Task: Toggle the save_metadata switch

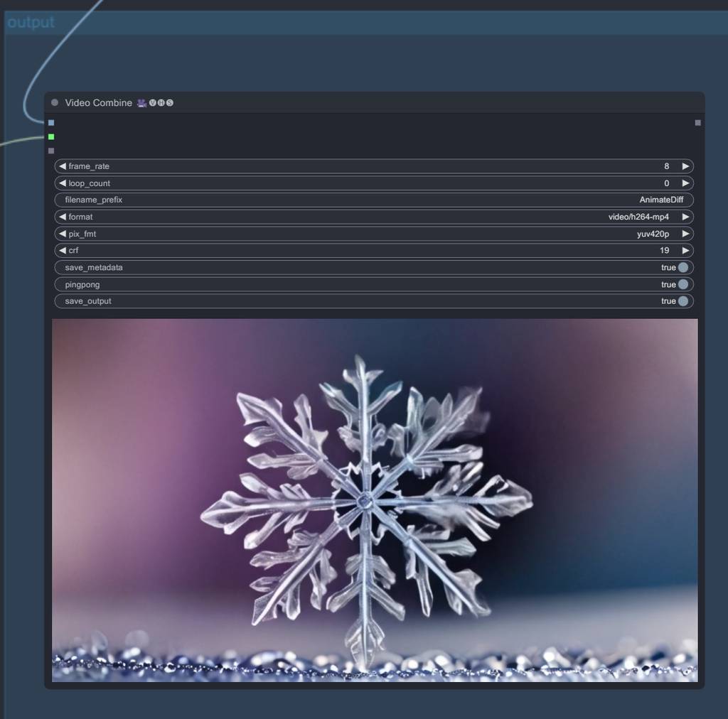Action: pos(682,268)
